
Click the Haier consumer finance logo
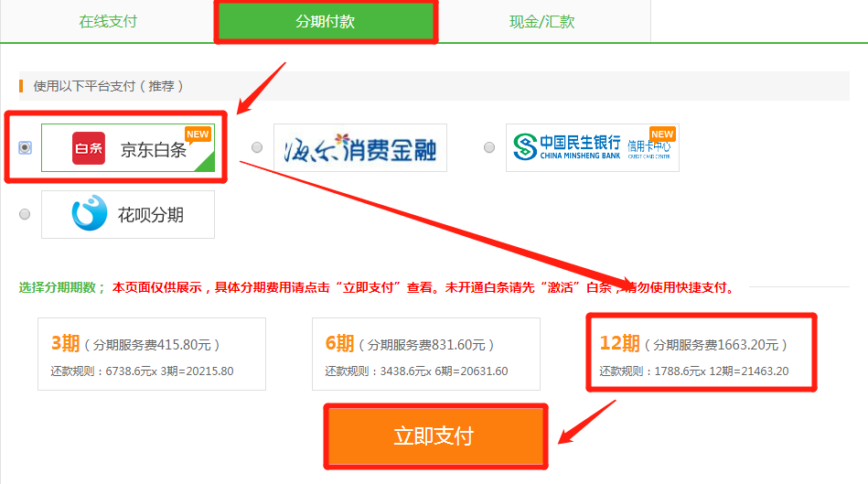[x=359, y=148]
